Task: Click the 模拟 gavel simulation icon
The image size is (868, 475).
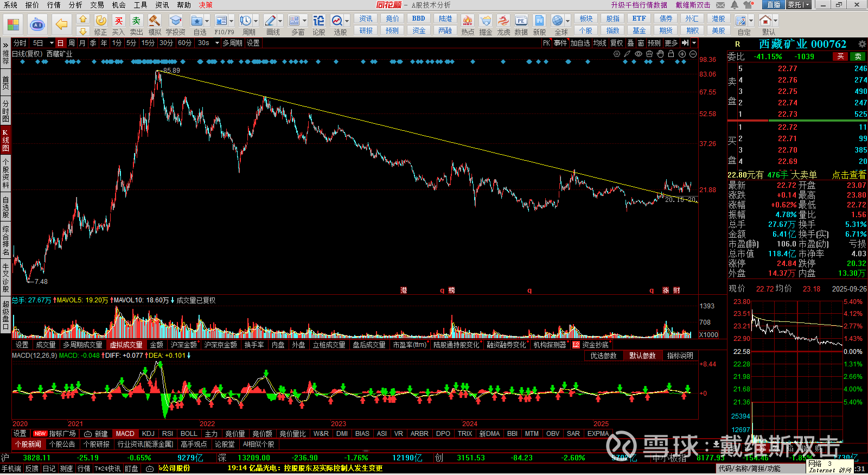Action: (x=155, y=25)
